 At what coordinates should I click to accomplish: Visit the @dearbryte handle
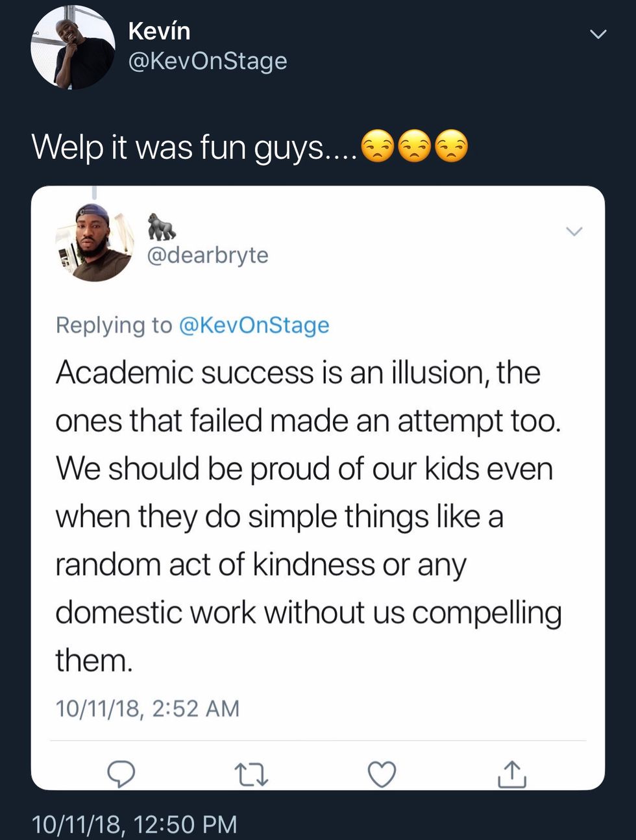coord(208,255)
